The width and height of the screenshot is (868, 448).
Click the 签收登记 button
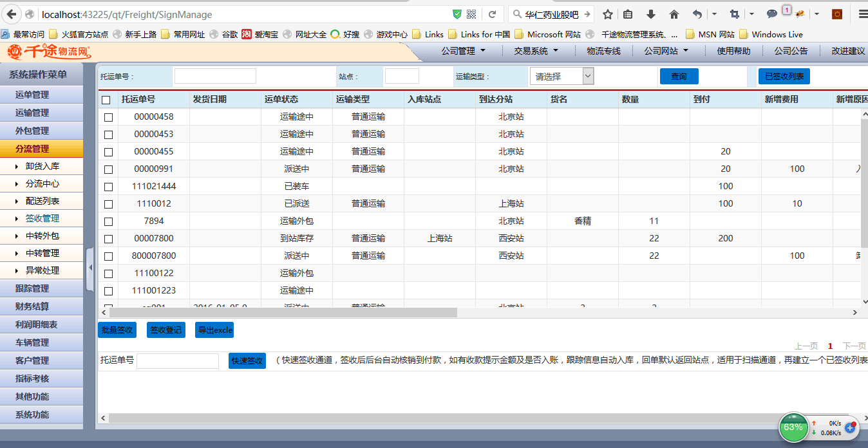(x=165, y=330)
